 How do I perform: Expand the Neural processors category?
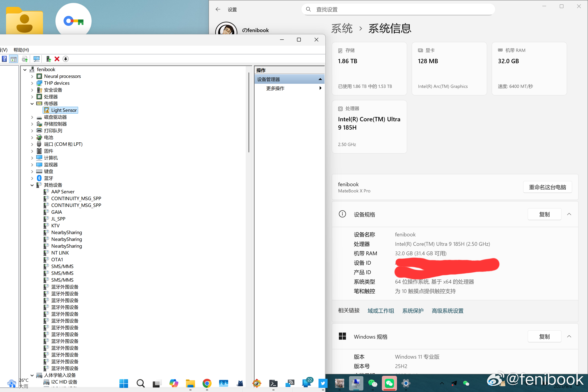coord(32,77)
